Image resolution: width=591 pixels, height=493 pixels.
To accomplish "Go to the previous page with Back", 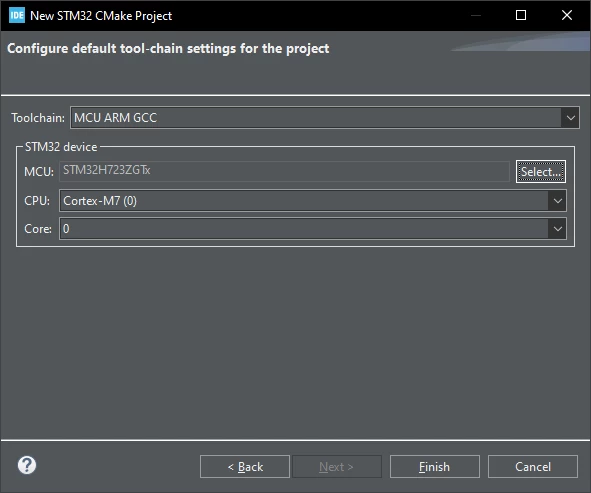I will (245, 467).
